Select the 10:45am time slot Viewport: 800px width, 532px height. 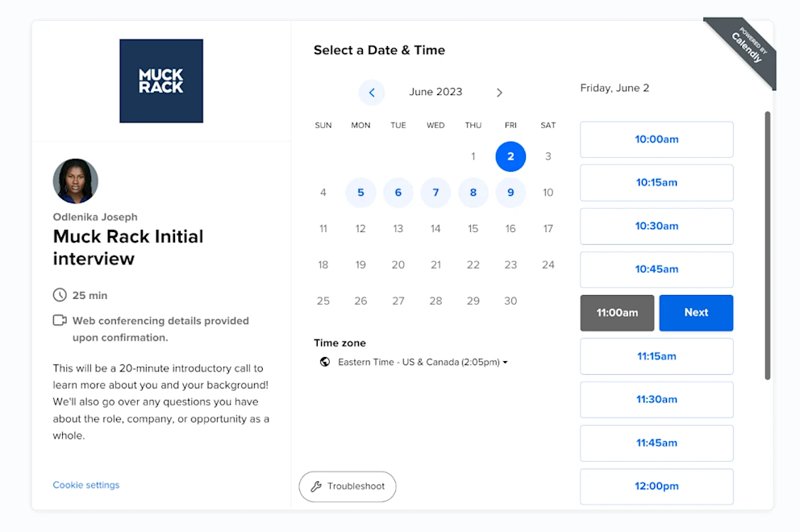coord(656,269)
